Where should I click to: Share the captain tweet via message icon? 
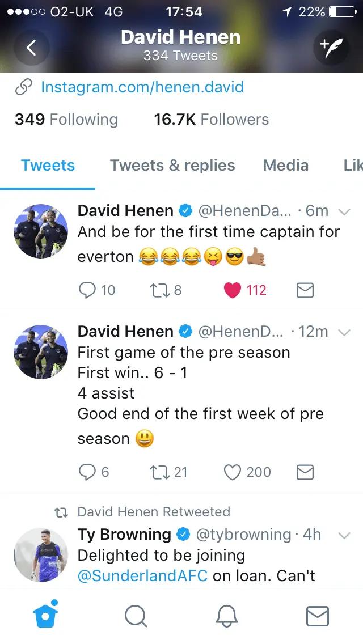305,291
